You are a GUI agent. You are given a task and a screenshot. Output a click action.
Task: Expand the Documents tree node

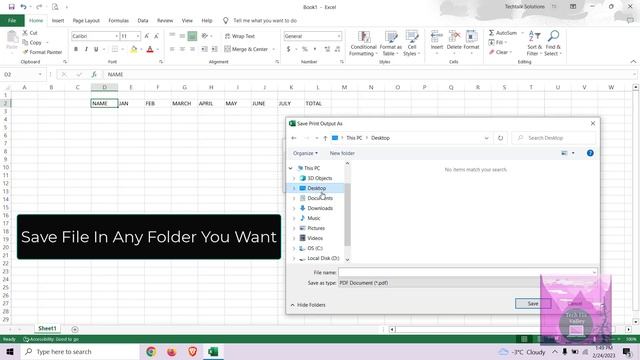[x=294, y=198]
